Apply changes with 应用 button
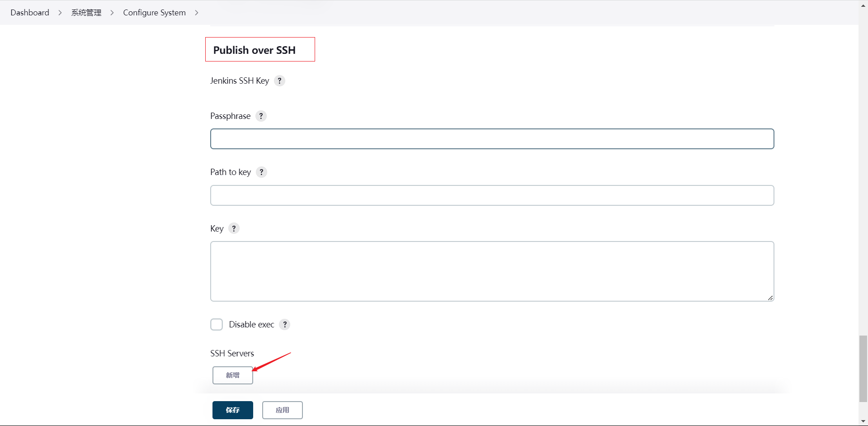Screen dimensions: 868x426 [283, 410]
